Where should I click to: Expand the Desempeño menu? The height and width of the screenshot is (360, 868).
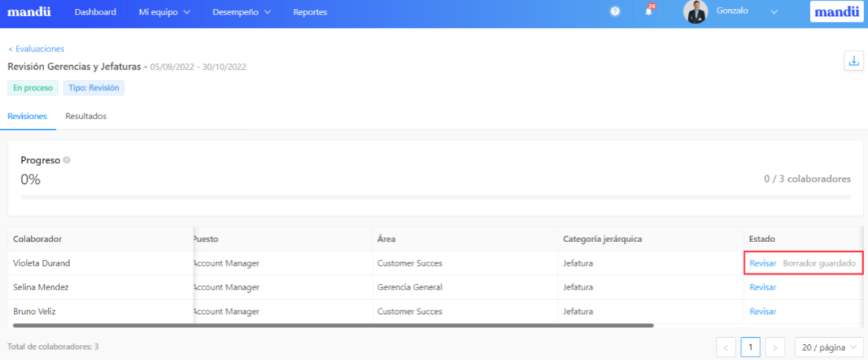[x=241, y=12]
